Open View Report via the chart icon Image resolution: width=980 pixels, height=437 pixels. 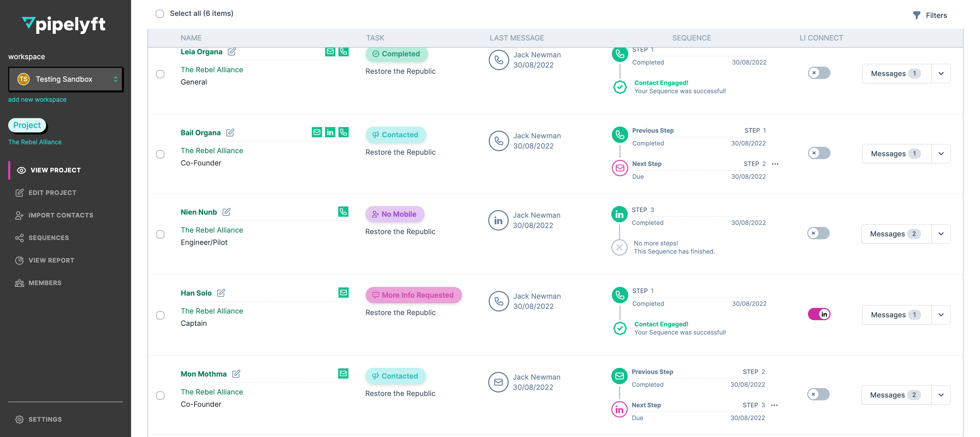pyautogui.click(x=19, y=260)
